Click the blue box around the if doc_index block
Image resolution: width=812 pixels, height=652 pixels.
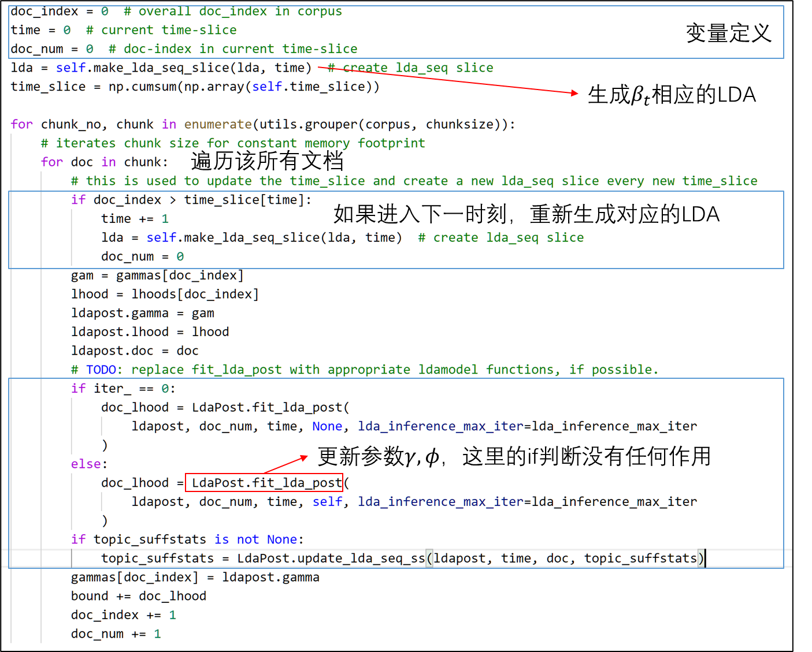pyautogui.click(x=396, y=229)
